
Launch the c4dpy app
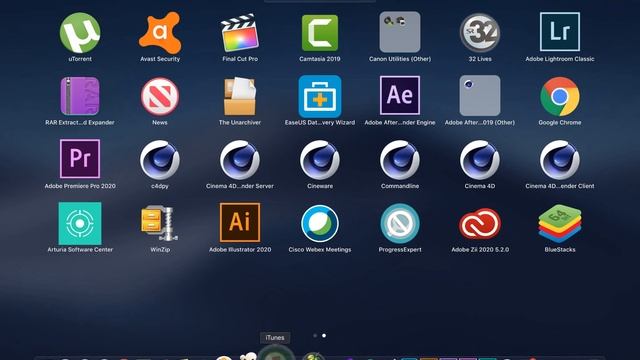coord(160,160)
